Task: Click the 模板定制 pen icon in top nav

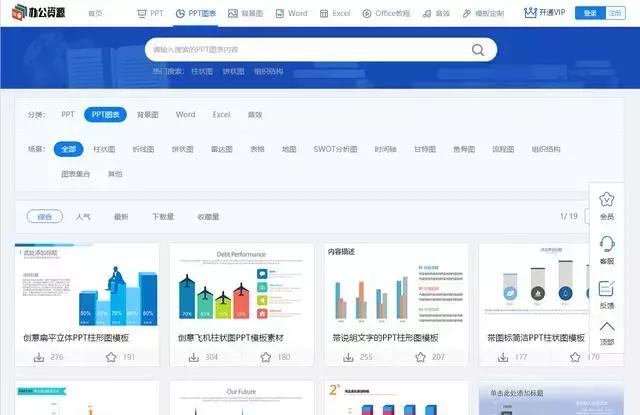Action: tap(467, 13)
